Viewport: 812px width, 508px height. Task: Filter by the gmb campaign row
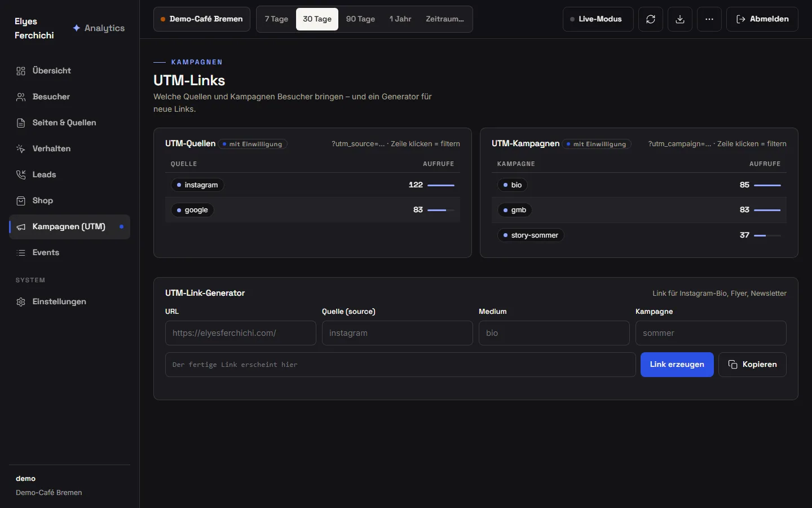639,210
